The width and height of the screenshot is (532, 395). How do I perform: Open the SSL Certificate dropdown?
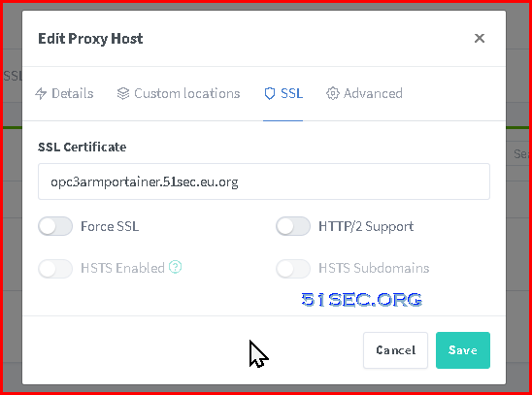click(x=264, y=181)
